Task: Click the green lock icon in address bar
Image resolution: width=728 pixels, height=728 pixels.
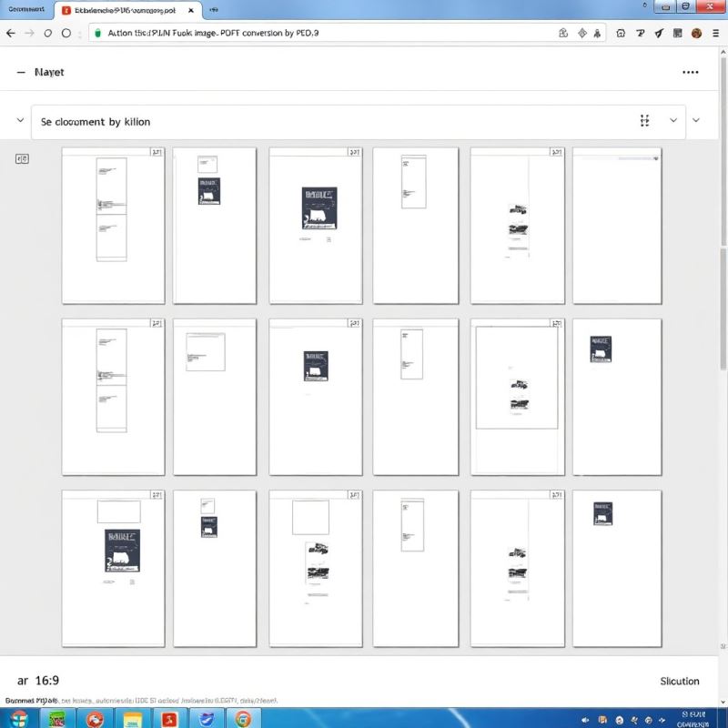Action: pyautogui.click(x=97, y=33)
